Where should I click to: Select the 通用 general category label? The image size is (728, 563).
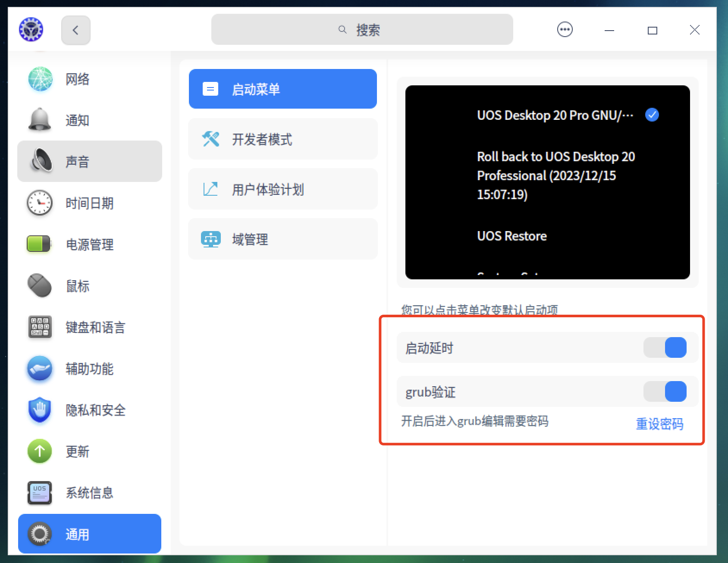pyautogui.click(x=78, y=535)
